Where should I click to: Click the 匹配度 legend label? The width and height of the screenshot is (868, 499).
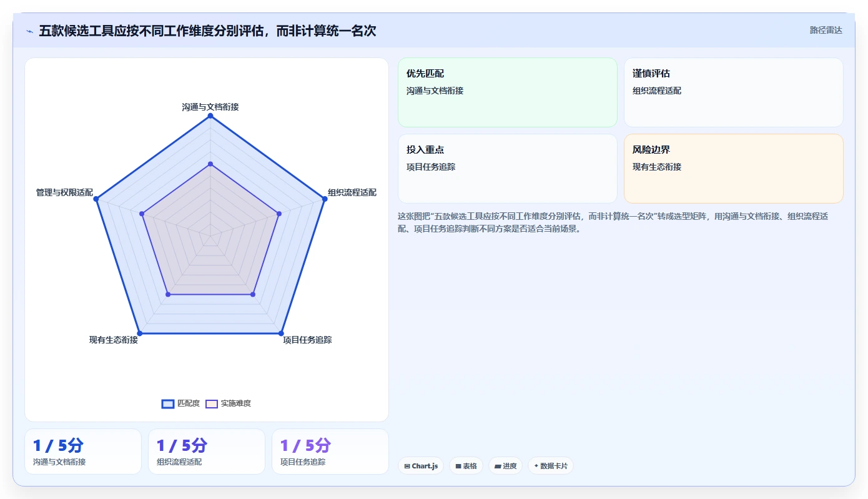[189, 403]
